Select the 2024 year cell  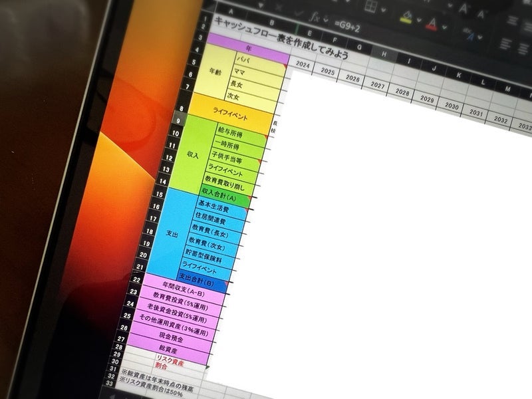(x=304, y=65)
